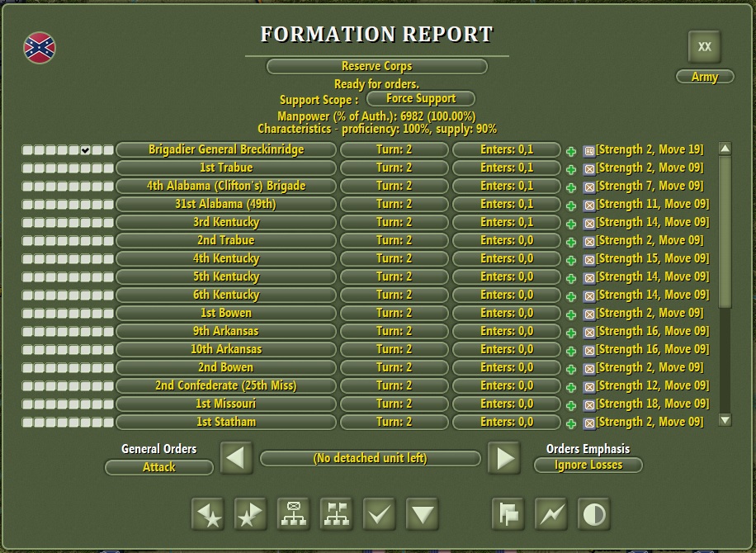
Task: Go to next detached unit with right arrow
Action: click(x=503, y=457)
